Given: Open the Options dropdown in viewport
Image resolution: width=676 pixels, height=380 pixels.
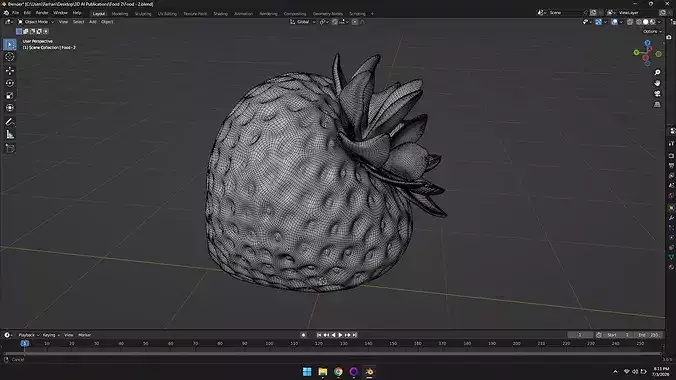Looking at the screenshot, I should (x=651, y=31).
